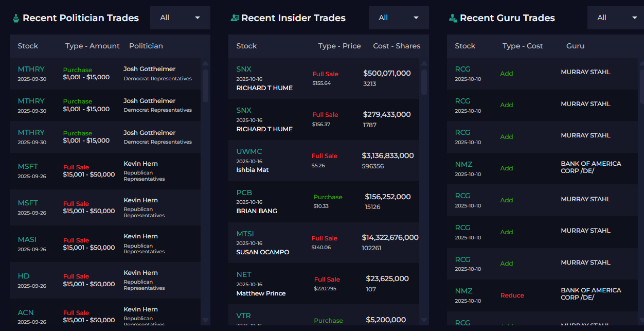Image resolution: width=644 pixels, height=331 pixels.
Task: Click the $23,625,000 cost value
Action: click(x=387, y=278)
